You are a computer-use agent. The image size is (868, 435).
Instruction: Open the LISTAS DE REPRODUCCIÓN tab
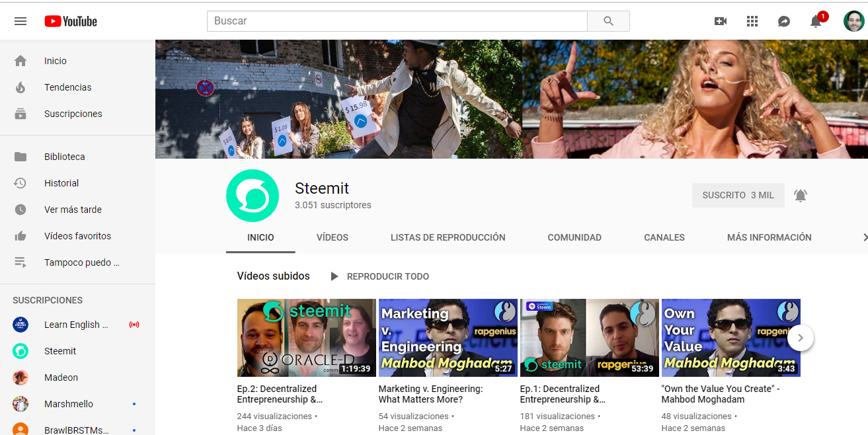[x=448, y=237]
